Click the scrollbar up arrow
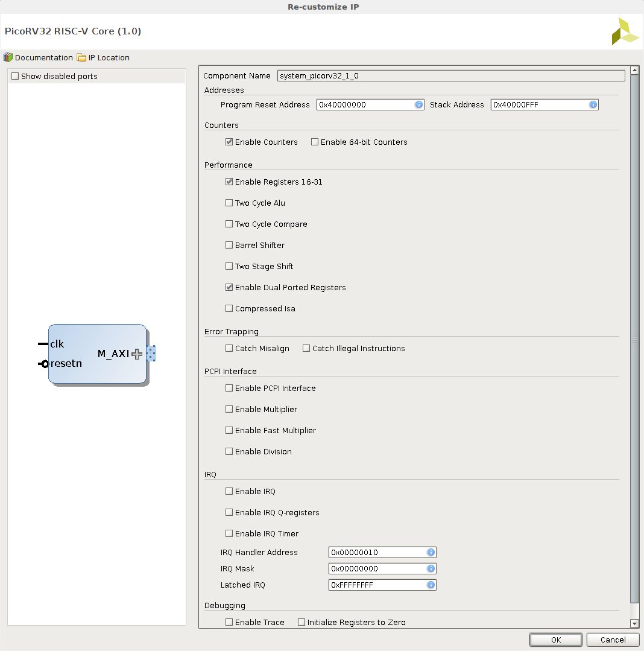 (x=634, y=70)
